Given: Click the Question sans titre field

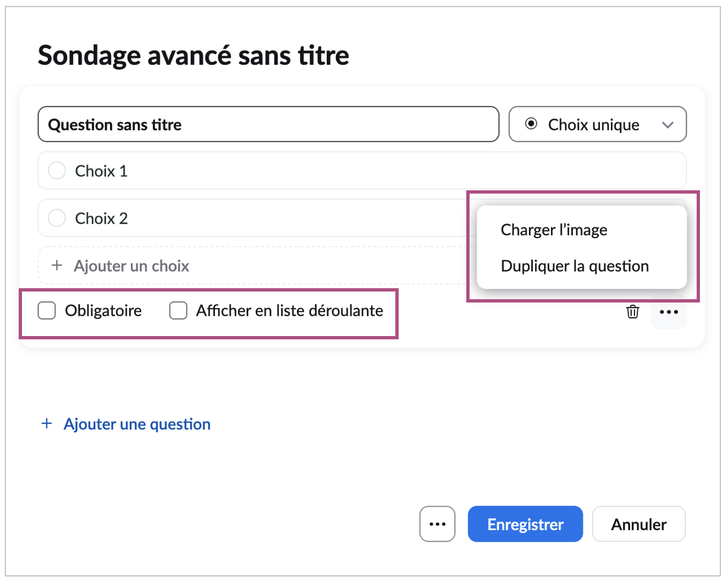Looking at the screenshot, I should pyautogui.click(x=268, y=125).
